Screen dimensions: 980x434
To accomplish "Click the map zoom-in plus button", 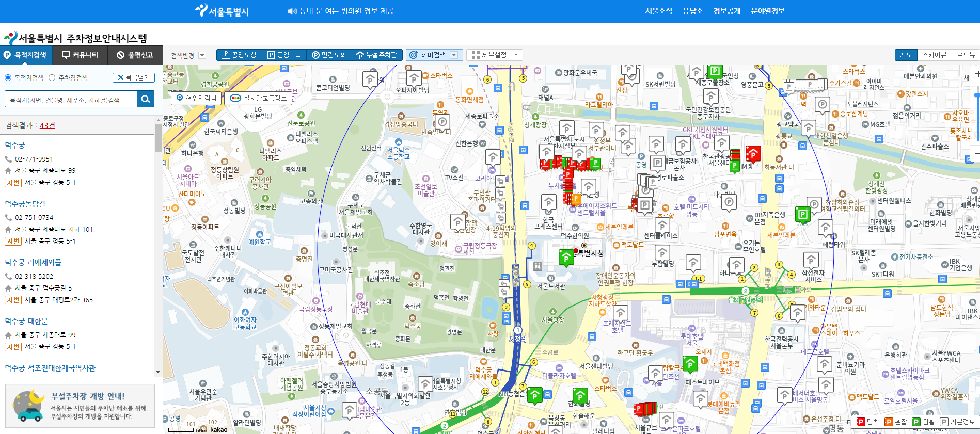I will pyautogui.click(x=976, y=74).
